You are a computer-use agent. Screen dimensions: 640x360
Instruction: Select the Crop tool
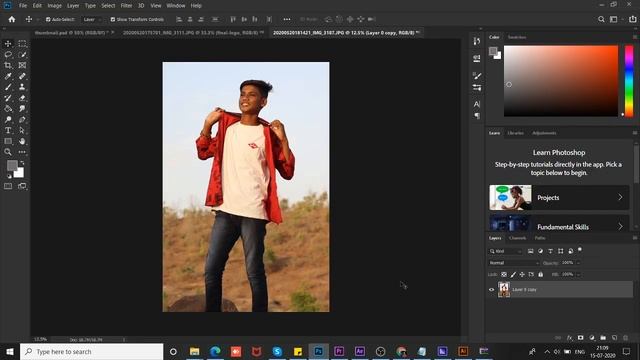pyautogui.click(x=8, y=65)
